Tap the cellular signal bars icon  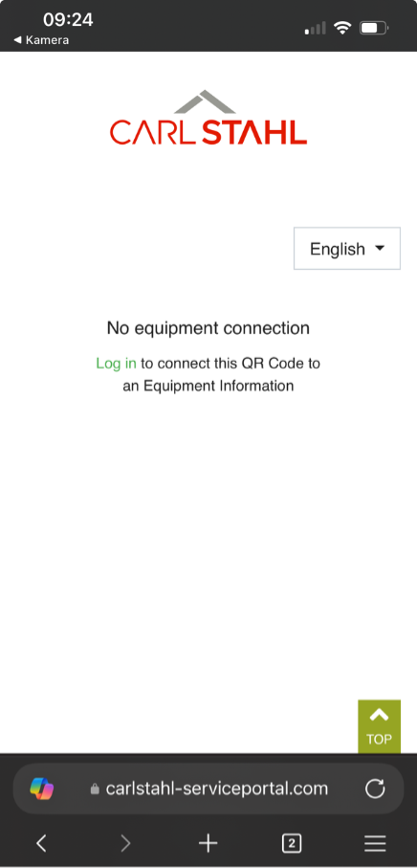coord(316,29)
